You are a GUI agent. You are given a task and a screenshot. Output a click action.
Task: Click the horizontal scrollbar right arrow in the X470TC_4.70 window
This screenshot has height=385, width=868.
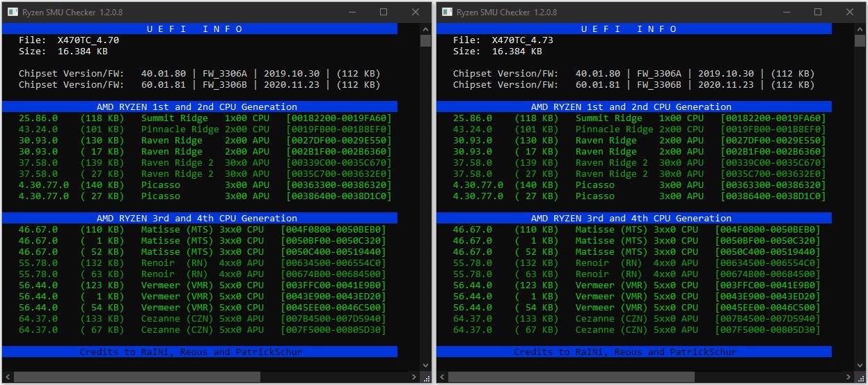pyautogui.click(x=413, y=377)
